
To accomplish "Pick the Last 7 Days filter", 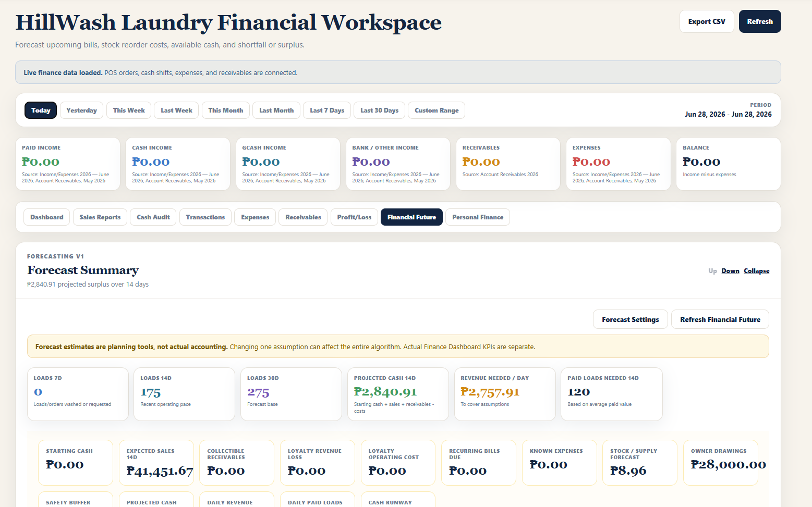I will pyautogui.click(x=327, y=110).
